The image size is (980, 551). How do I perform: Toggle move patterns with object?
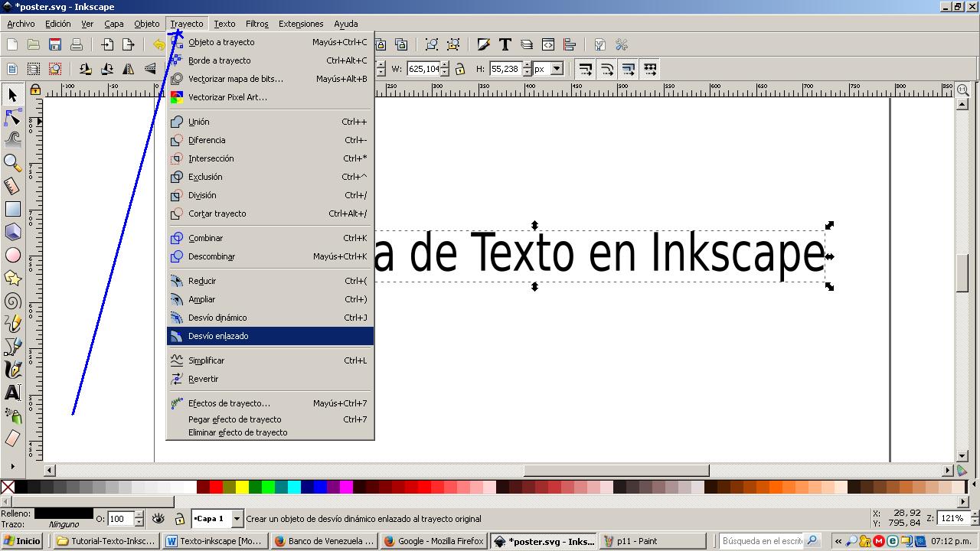[649, 69]
